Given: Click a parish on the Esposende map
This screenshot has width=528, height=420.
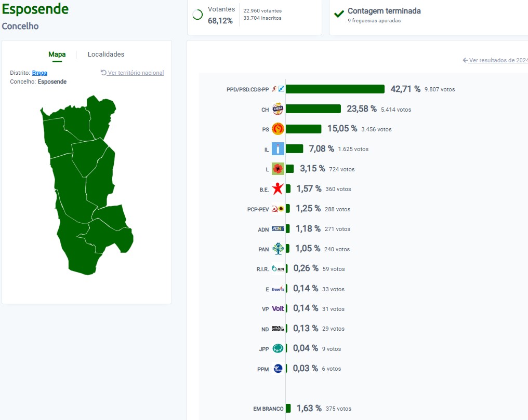Looking at the screenshot, I should [89, 156].
